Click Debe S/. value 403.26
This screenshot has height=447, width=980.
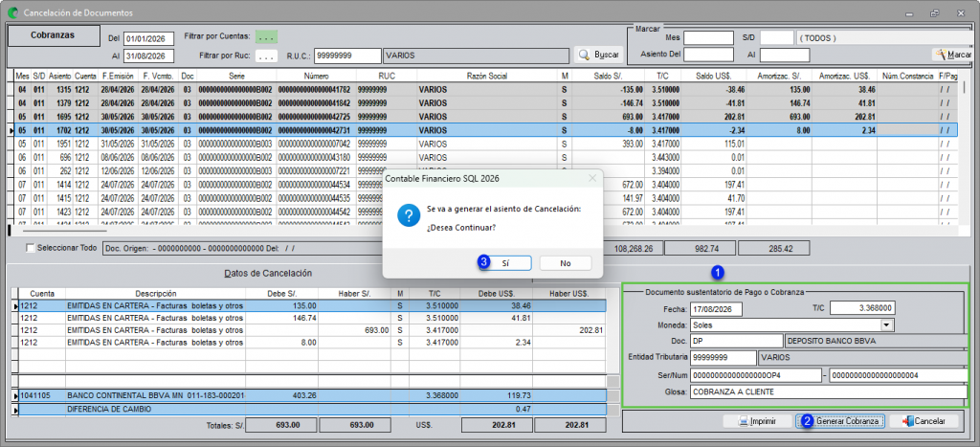pos(305,395)
